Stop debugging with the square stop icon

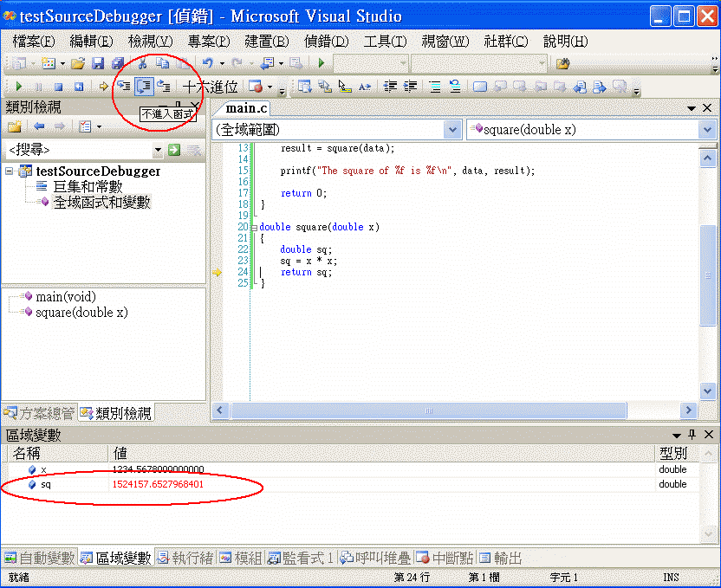(x=58, y=87)
